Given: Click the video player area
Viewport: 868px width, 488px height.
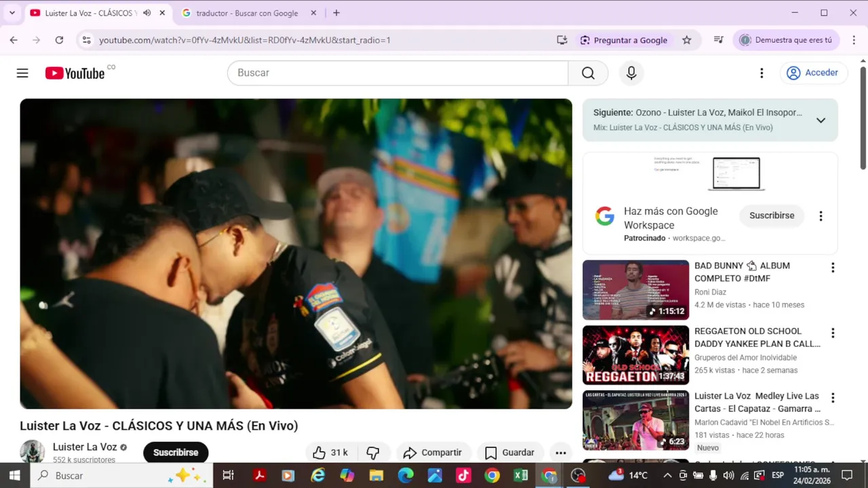Looking at the screenshot, I should tap(296, 253).
